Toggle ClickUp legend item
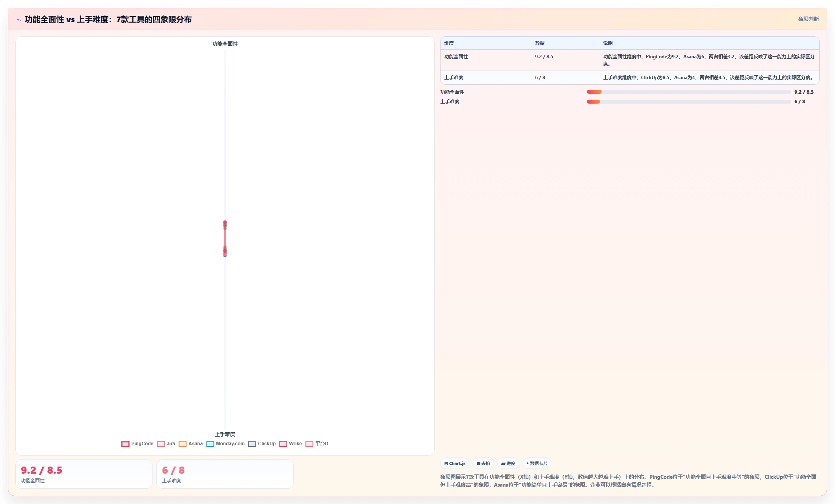Screen dimensions: 835x504 262,444
